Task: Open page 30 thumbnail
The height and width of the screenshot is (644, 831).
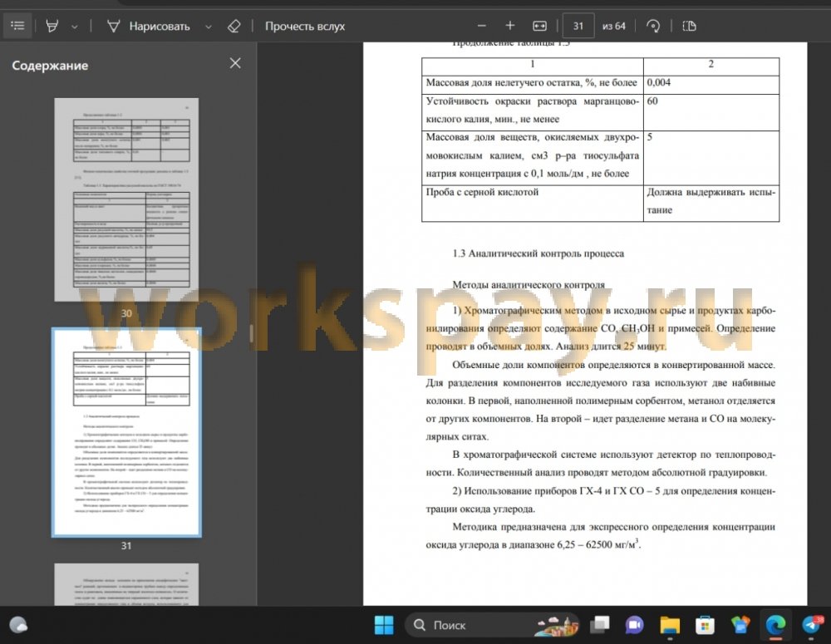Action: 126,199
